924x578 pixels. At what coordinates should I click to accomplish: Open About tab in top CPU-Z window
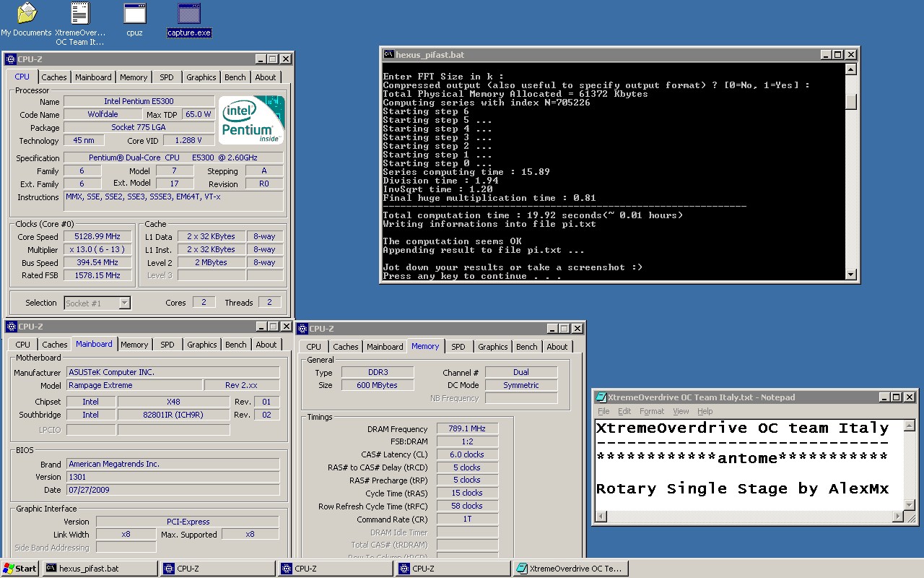(x=265, y=77)
